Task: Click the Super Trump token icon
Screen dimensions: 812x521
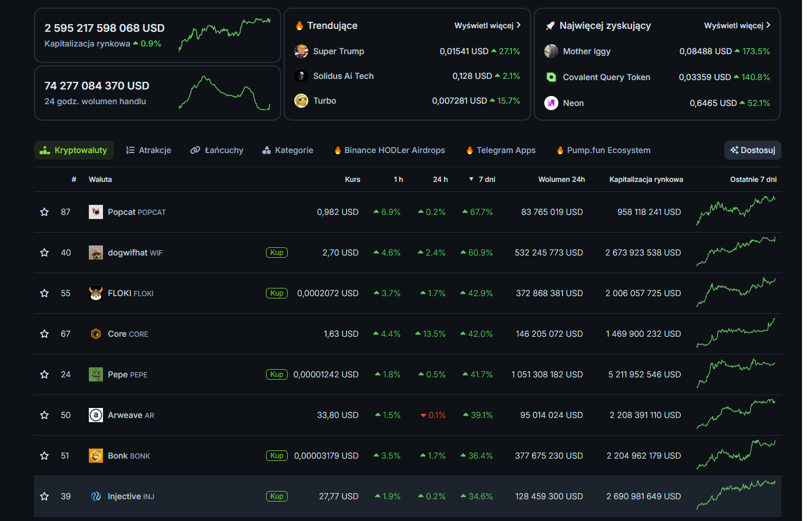Action: (x=301, y=51)
